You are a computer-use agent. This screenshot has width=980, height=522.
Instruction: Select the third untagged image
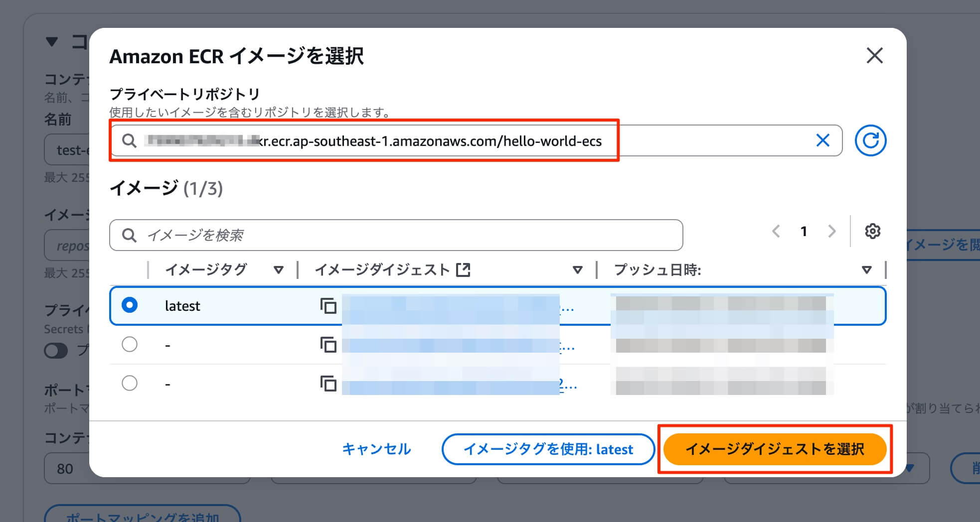point(130,383)
